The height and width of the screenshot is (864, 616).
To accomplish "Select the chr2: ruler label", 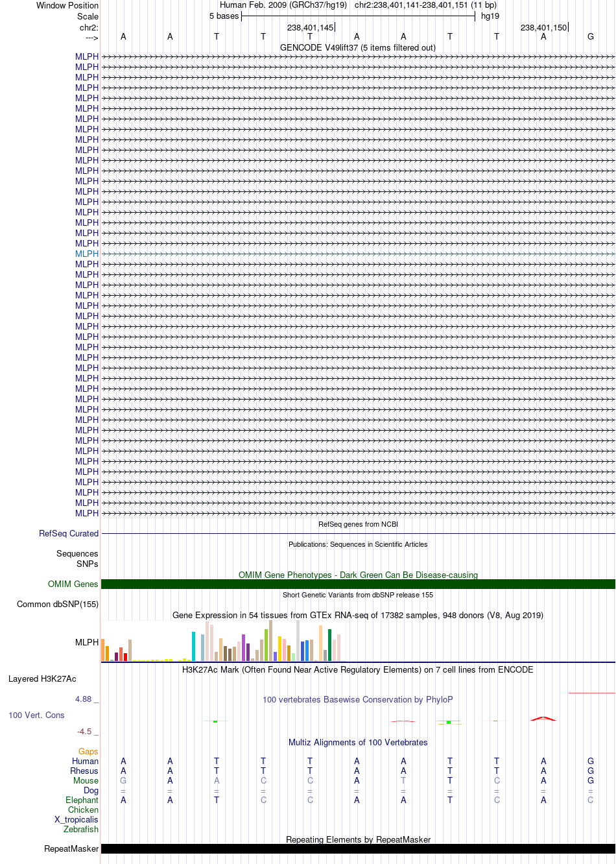I will tap(89, 28).
